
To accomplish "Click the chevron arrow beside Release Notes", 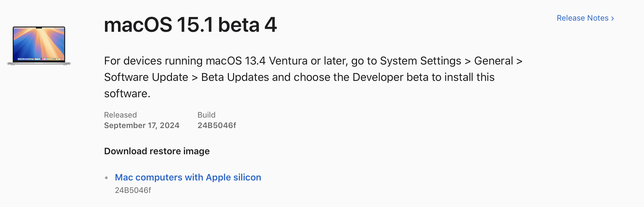I will click(x=612, y=19).
